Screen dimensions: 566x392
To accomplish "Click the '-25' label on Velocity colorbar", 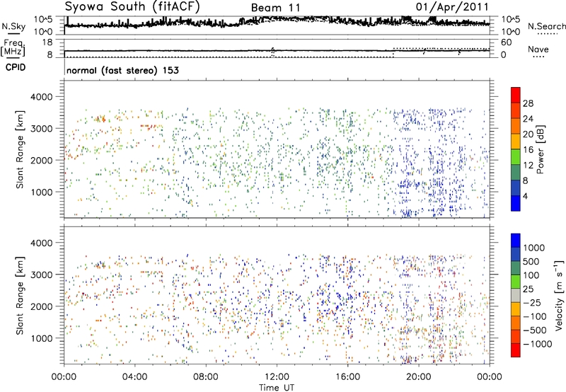I will pos(533,302).
